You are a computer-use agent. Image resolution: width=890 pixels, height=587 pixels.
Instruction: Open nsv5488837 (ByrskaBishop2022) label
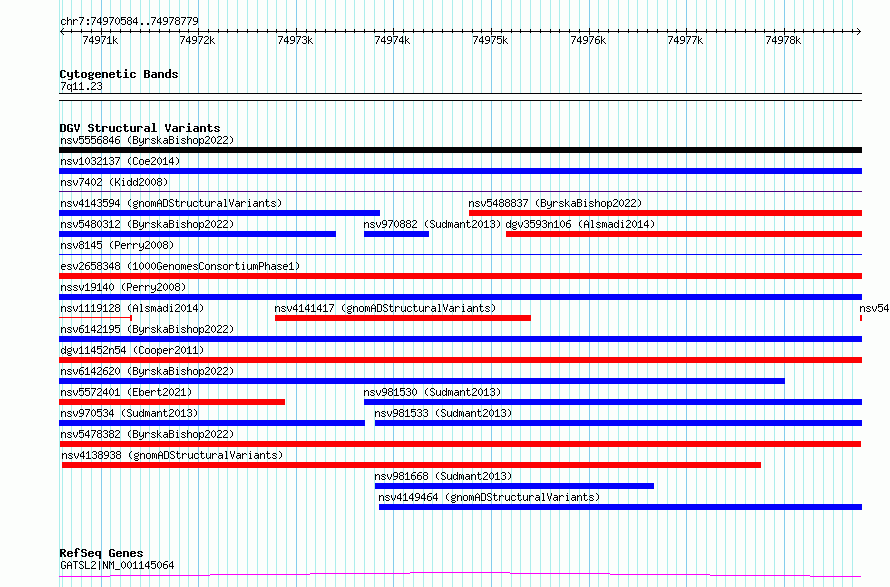555,203
